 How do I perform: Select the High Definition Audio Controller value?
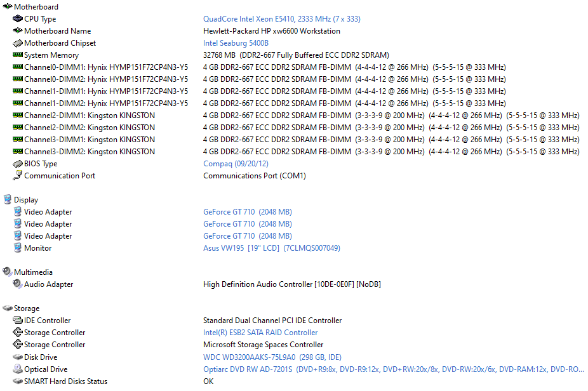(x=291, y=284)
